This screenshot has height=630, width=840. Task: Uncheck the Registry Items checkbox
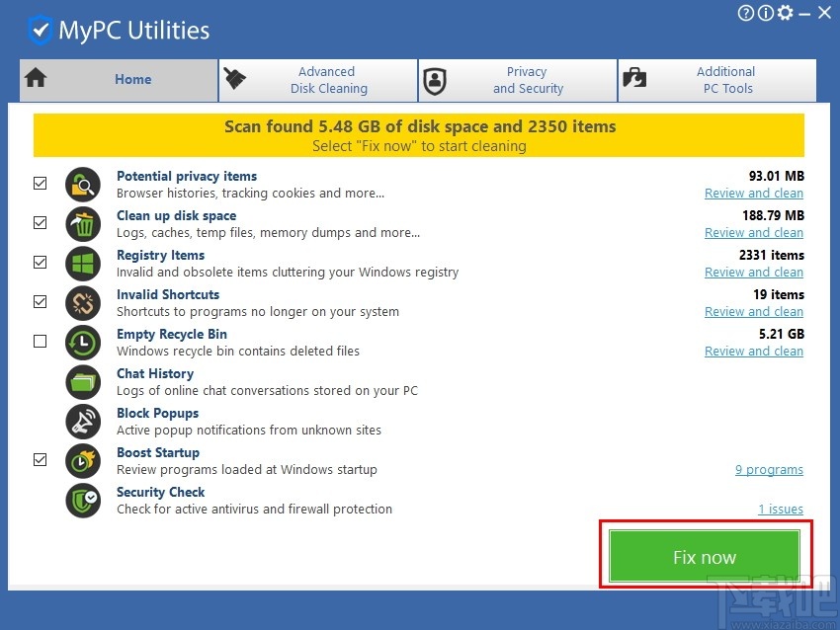click(x=40, y=263)
